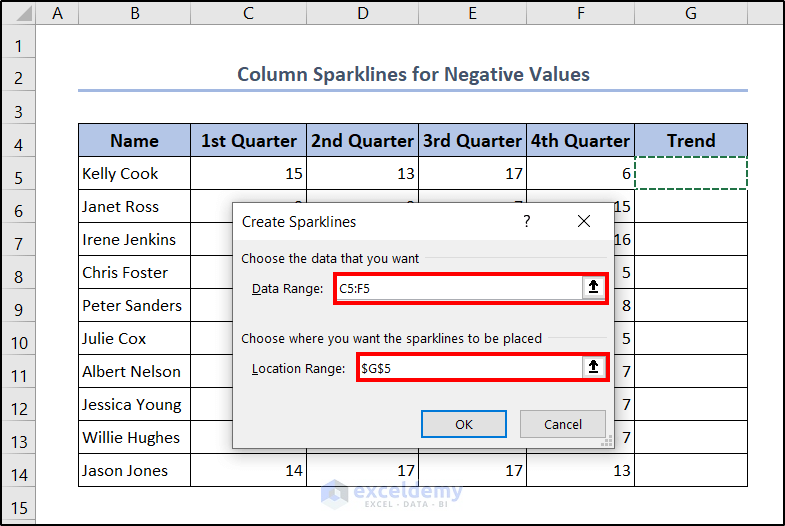Click the Data Range collapse dialog icon
Screen dimensions: 785x526
[x=593, y=288]
